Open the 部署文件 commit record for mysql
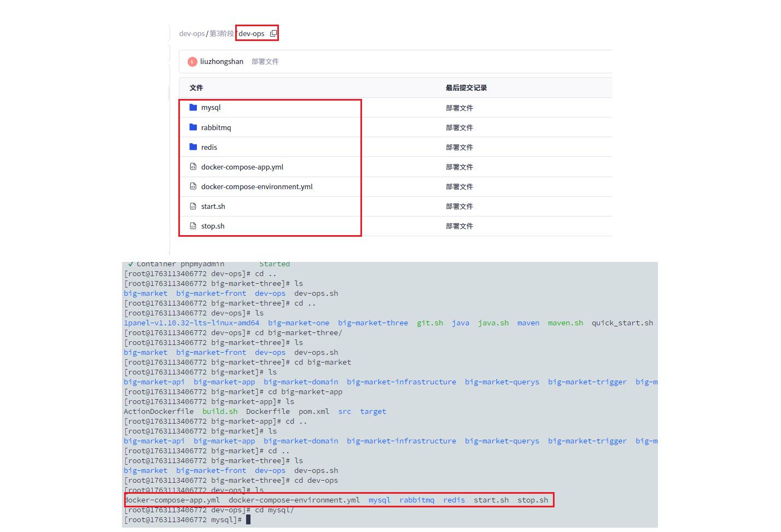 pyautogui.click(x=460, y=107)
